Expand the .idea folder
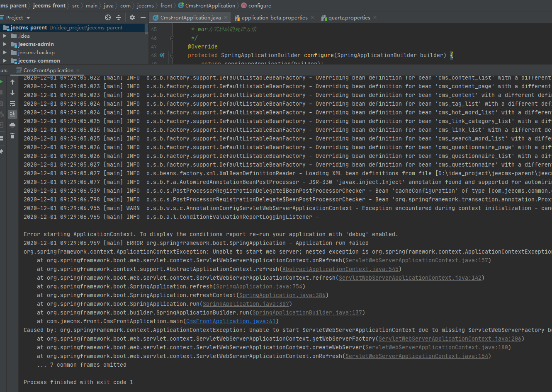This screenshot has height=392, width=552. click(5, 36)
